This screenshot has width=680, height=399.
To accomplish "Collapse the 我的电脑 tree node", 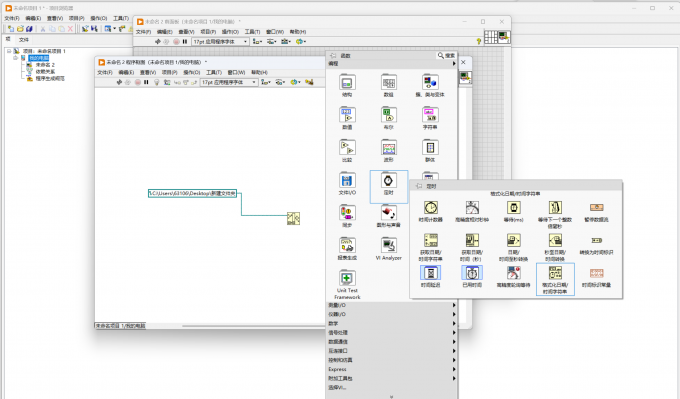I will click(x=16, y=58).
